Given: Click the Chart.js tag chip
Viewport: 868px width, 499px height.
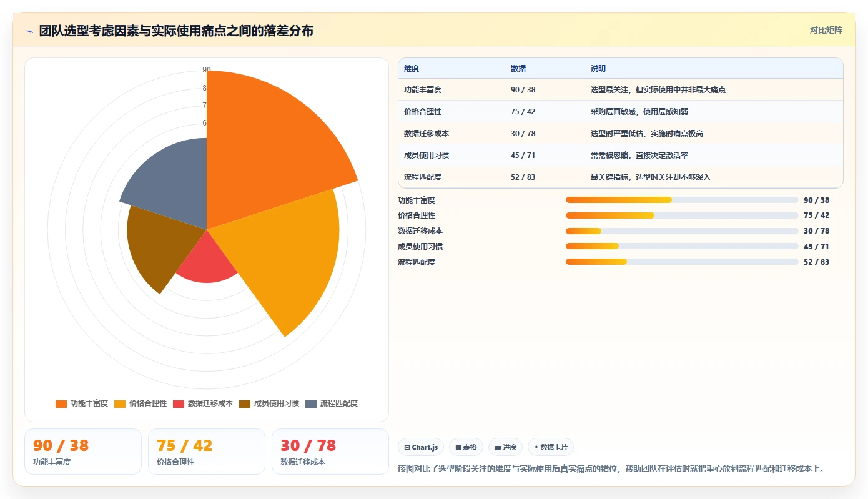Looking at the screenshot, I should [x=421, y=447].
